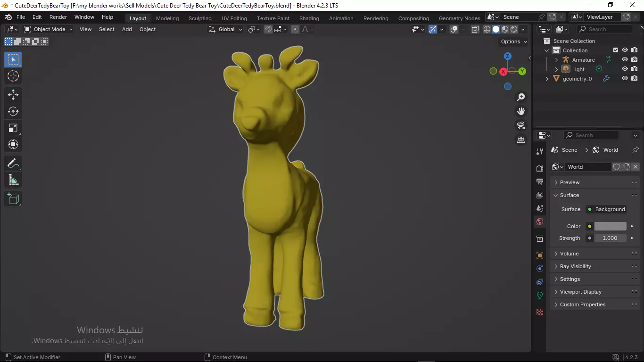Expand the Ray Visibility panel

click(595, 266)
